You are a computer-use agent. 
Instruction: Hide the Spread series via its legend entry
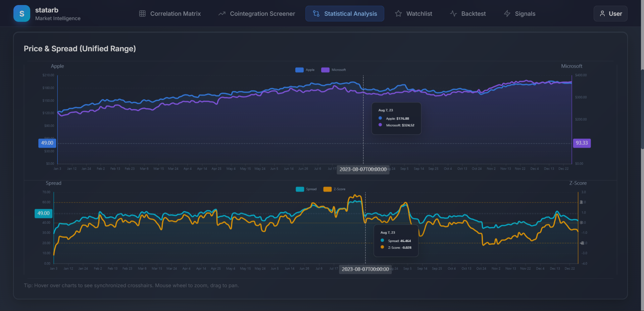coord(306,189)
